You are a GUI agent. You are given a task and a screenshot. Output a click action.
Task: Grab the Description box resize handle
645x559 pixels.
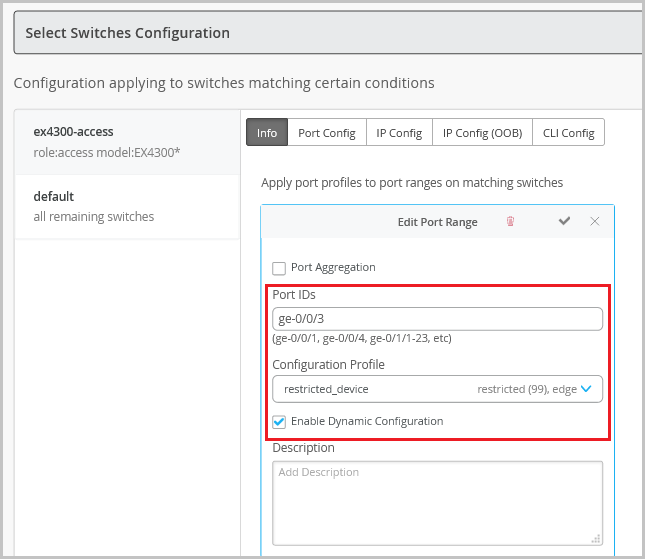click(x=596, y=539)
